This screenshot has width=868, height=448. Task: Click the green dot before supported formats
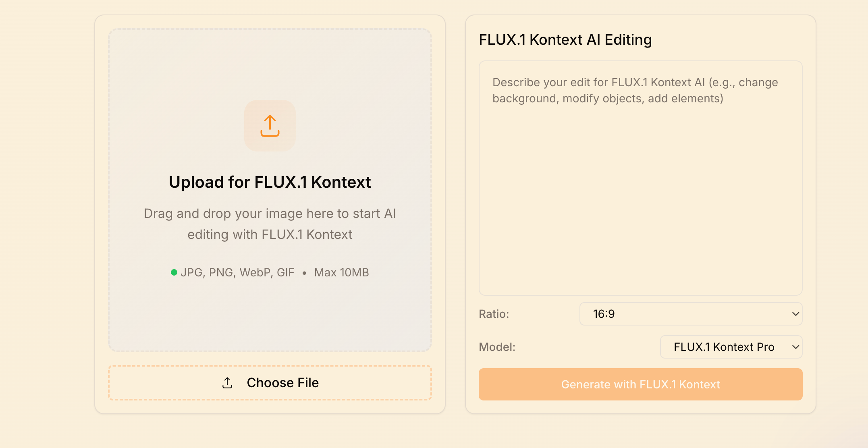(174, 272)
